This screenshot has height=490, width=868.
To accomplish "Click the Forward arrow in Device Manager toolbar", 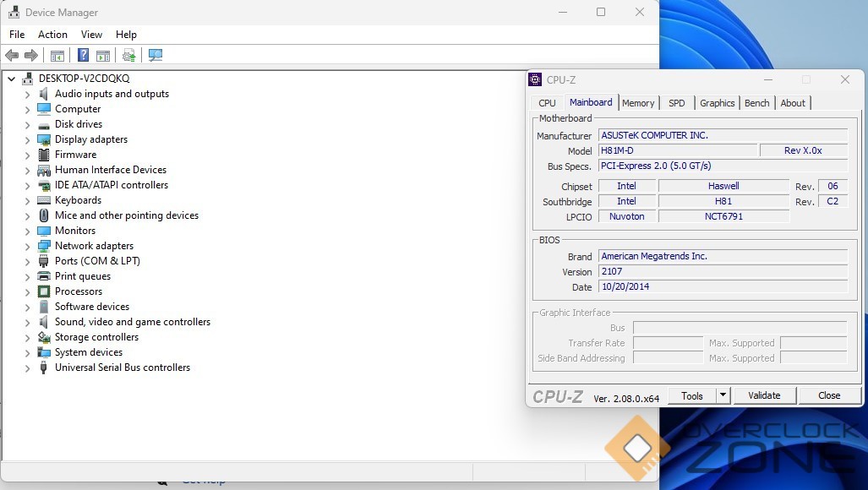I will click(x=31, y=55).
